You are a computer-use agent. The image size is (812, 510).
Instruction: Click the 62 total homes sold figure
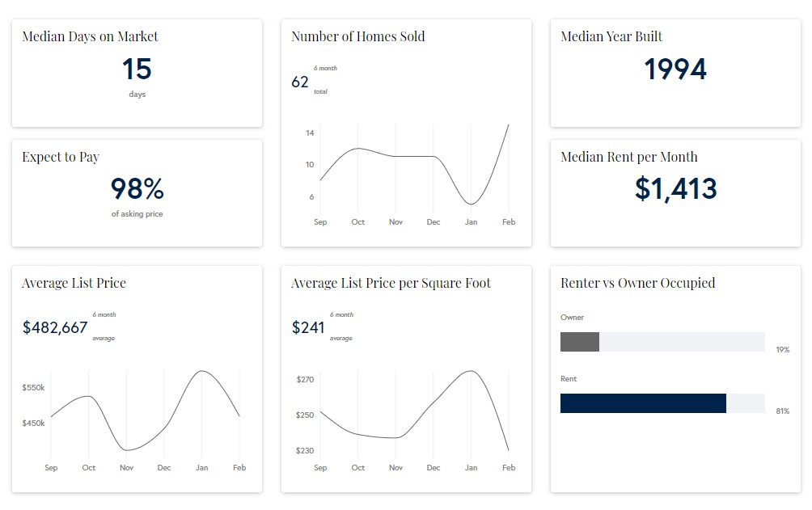click(300, 82)
